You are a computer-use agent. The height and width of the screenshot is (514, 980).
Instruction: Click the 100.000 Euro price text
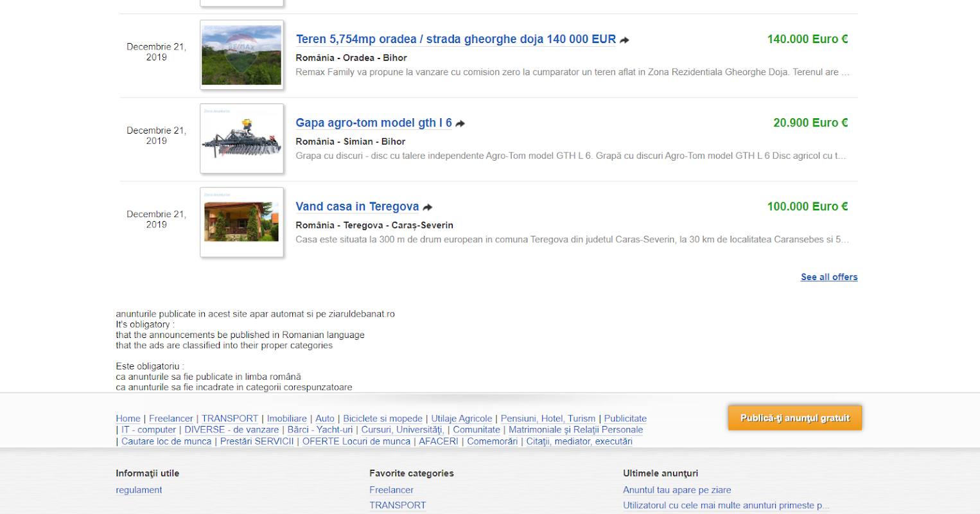click(807, 206)
